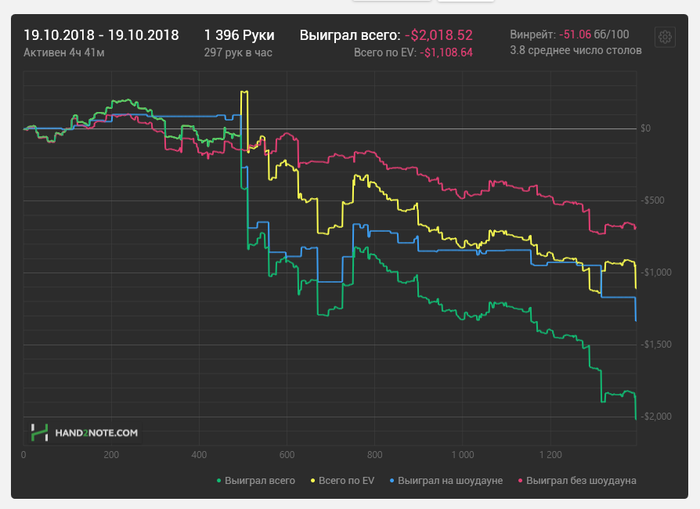
Task: Click the '3.8 среднее число столов' stat
Action: (573, 51)
